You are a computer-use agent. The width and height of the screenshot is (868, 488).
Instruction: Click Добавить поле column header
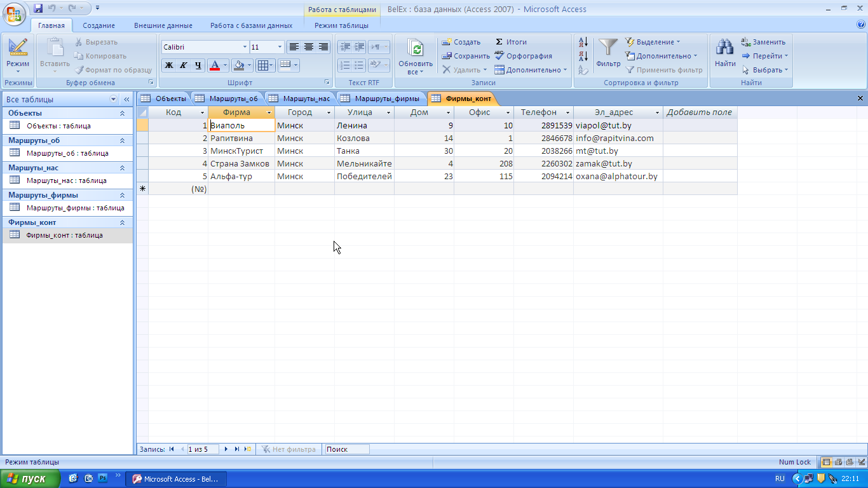[x=699, y=112]
